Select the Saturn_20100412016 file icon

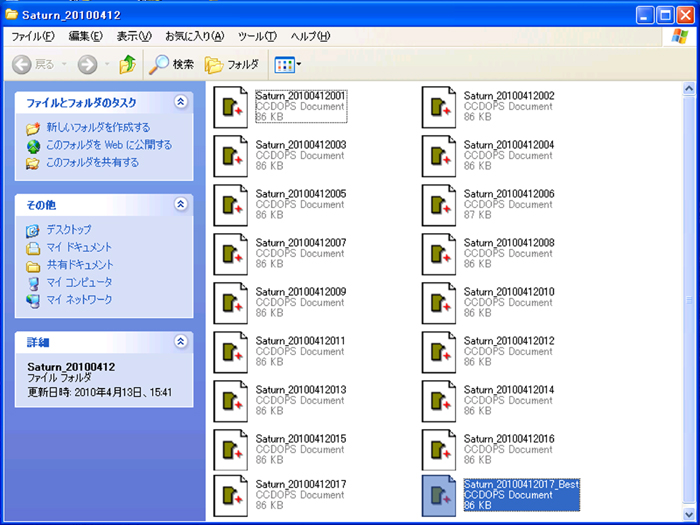click(439, 450)
